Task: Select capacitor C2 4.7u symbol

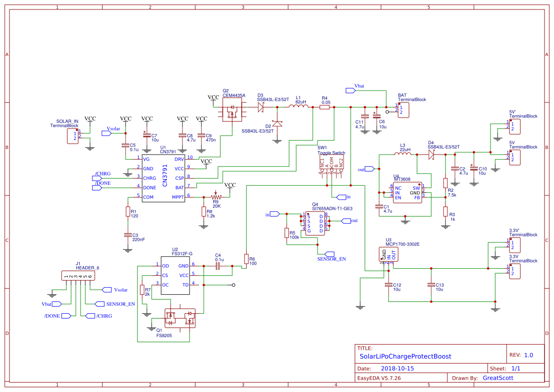Action: (455, 169)
